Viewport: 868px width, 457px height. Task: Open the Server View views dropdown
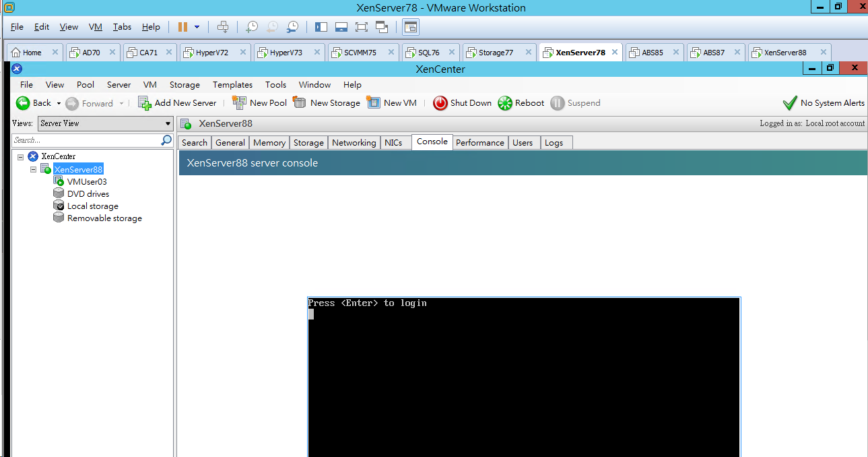click(106, 123)
